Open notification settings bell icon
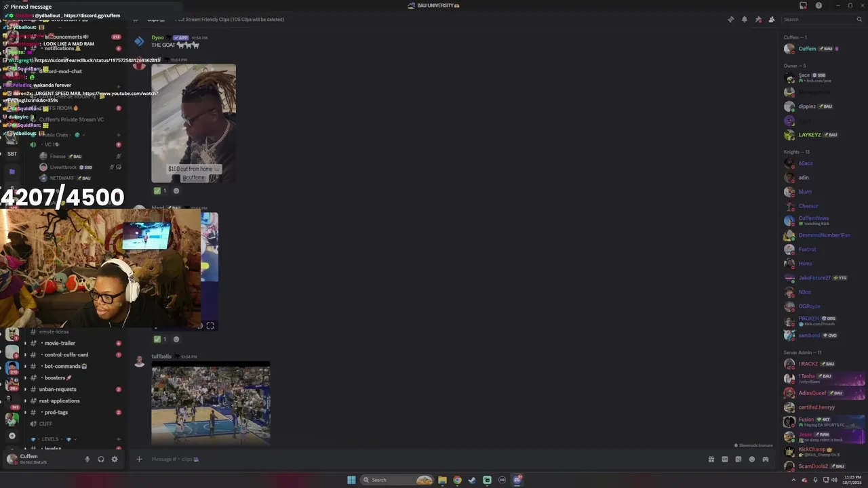The image size is (868, 488). click(x=745, y=20)
